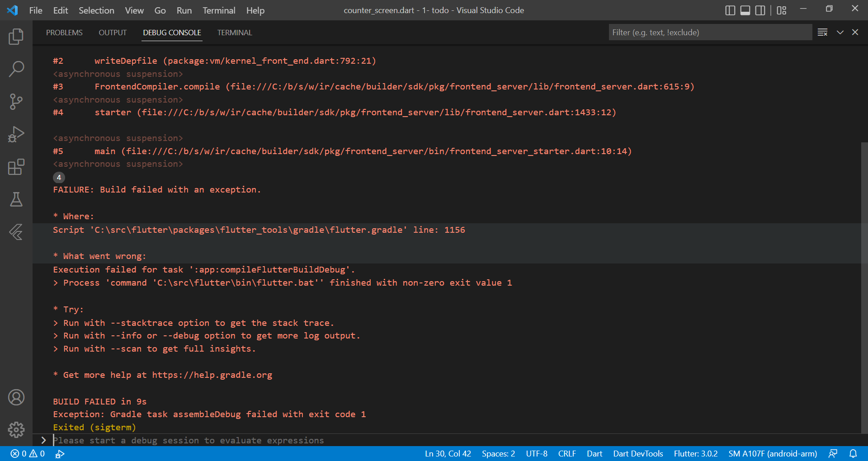Open the Help menu
The image size is (868, 461).
point(255,10)
